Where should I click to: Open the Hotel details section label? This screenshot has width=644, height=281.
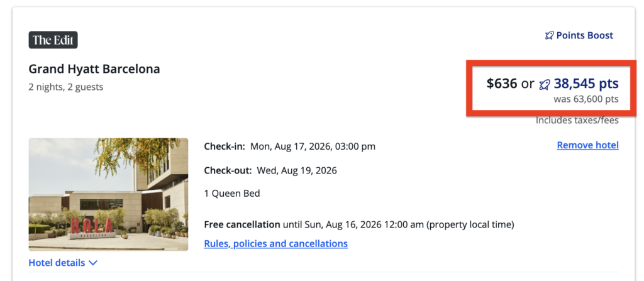coord(57,263)
